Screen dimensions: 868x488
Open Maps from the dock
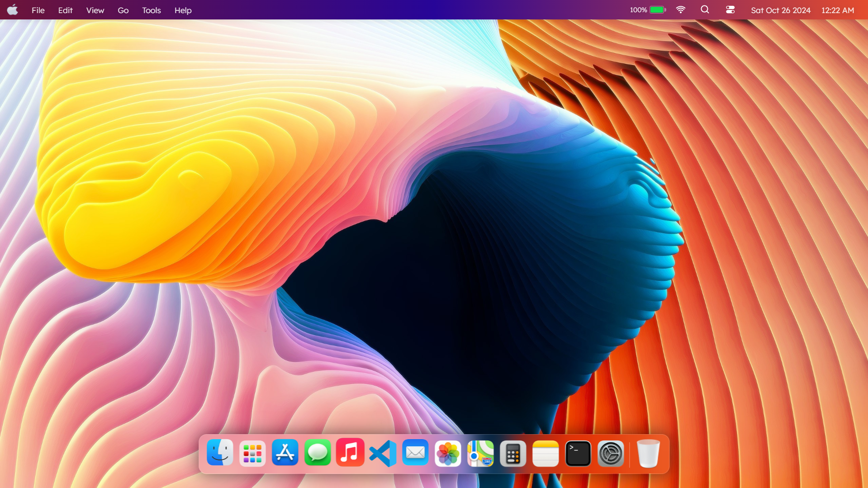tap(480, 453)
